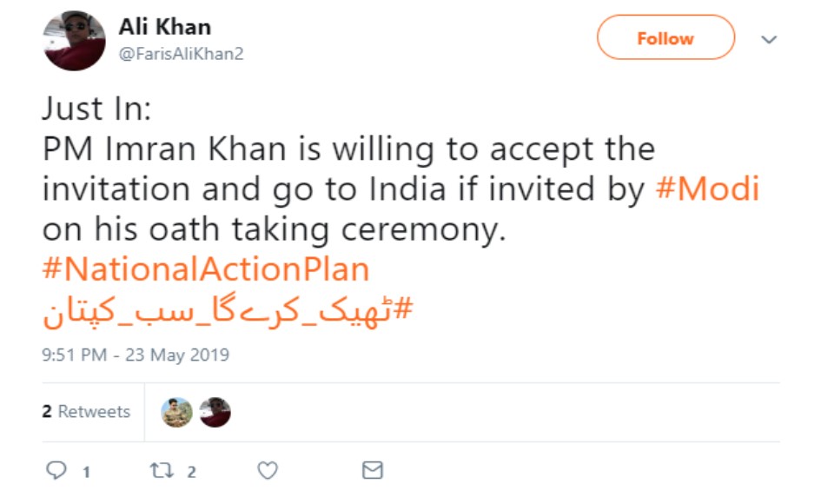Open the #NationalActionPlan hashtag
This screenshot has width=821, height=504.
(x=206, y=269)
